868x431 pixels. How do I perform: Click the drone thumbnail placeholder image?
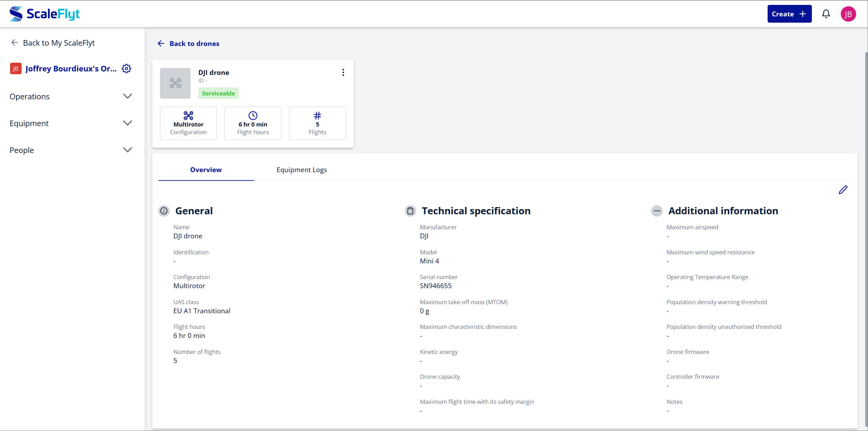click(x=175, y=83)
